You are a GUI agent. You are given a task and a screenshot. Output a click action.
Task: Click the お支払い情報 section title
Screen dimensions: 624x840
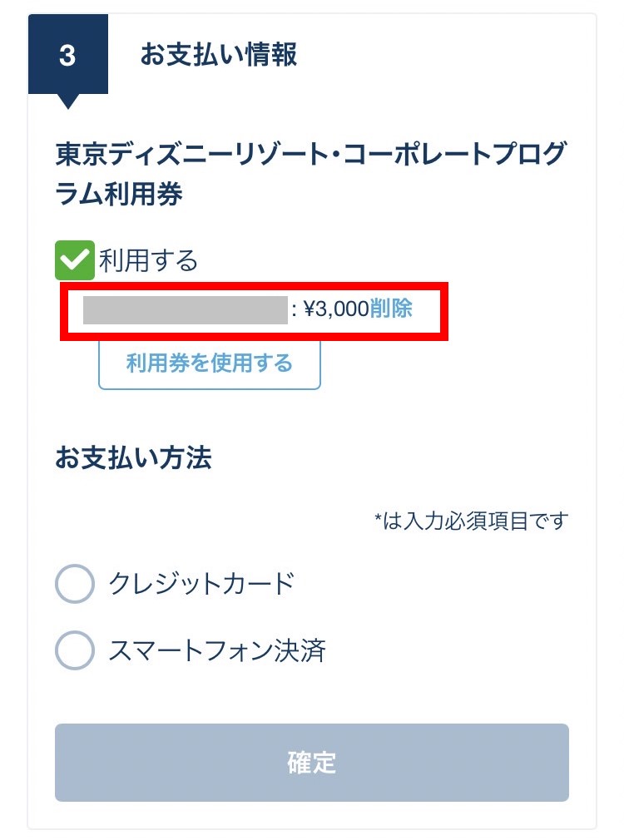(x=219, y=56)
